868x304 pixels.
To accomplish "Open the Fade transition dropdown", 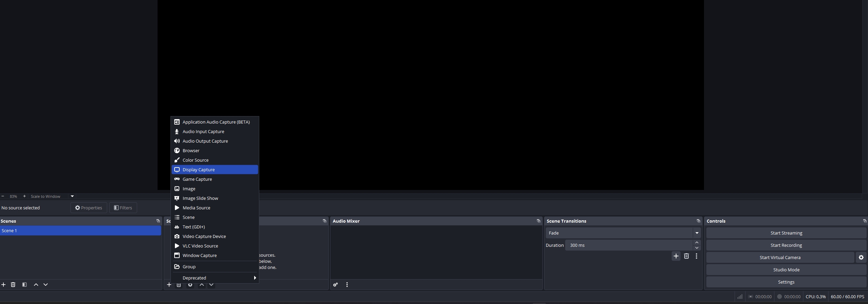I will tap(697, 233).
